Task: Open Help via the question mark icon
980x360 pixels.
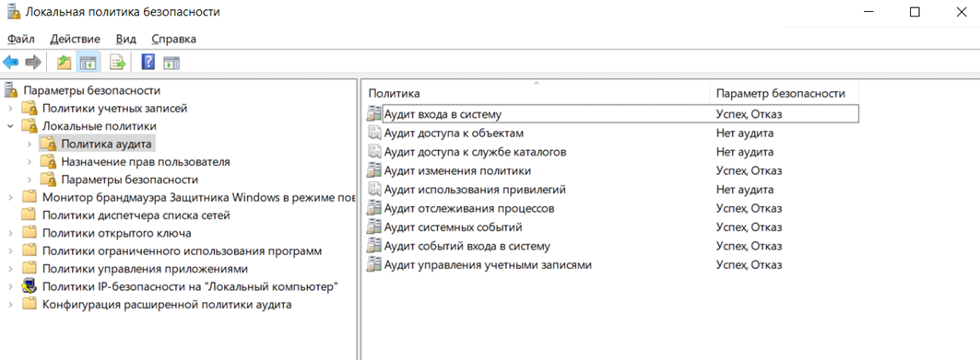Action: click(148, 63)
